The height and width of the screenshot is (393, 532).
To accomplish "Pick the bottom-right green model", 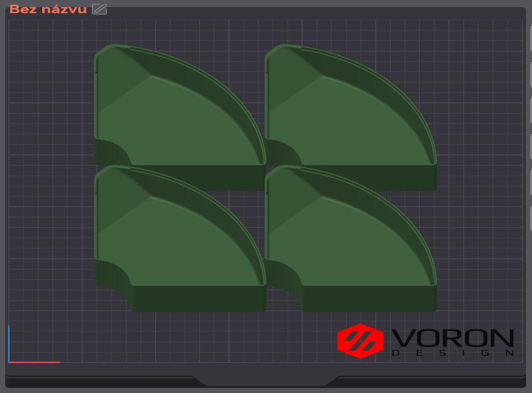I will [351, 238].
